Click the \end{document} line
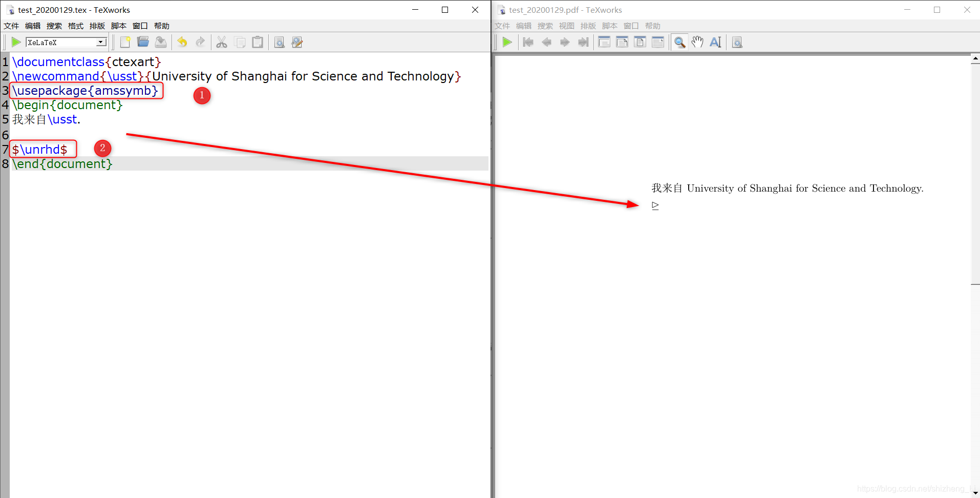Image resolution: width=980 pixels, height=498 pixels. pos(62,164)
